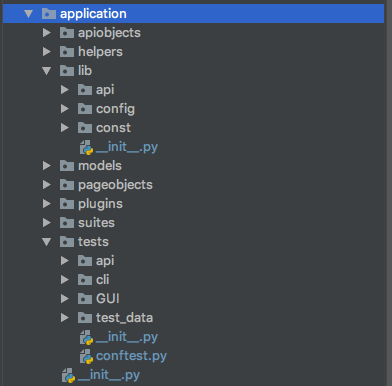Click the tests package folder icon
Image resolution: width=392 pixels, height=386 pixels.
[x=67, y=242]
